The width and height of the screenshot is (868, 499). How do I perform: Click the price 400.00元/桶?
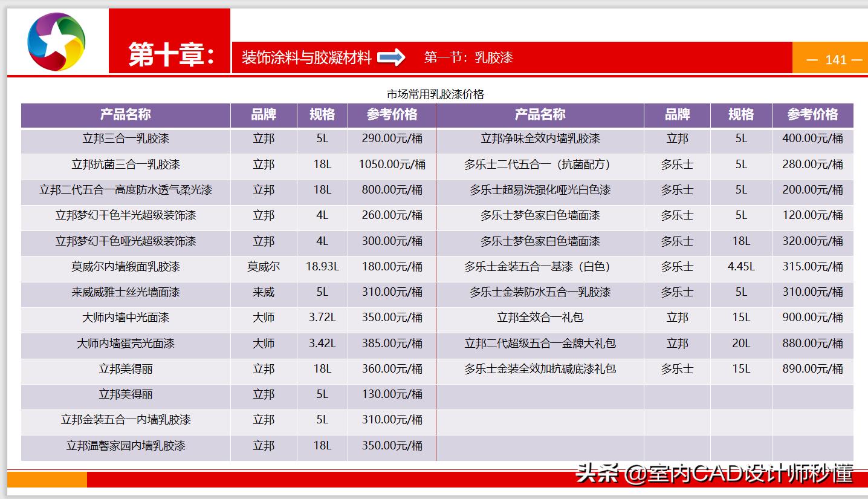(x=812, y=139)
